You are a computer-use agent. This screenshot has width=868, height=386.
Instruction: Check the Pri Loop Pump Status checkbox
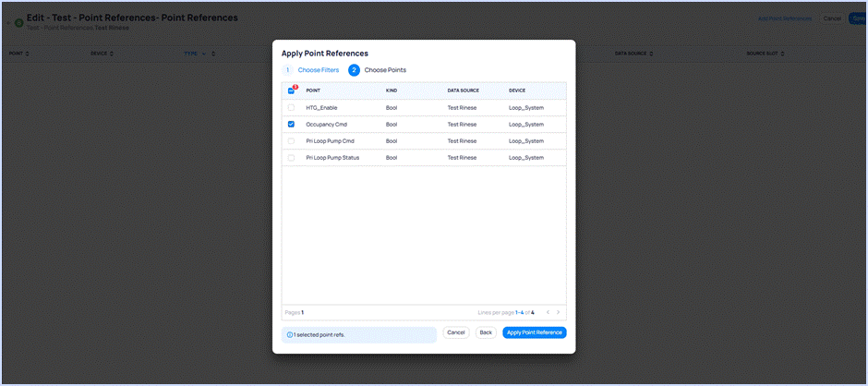tap(292, 158)
